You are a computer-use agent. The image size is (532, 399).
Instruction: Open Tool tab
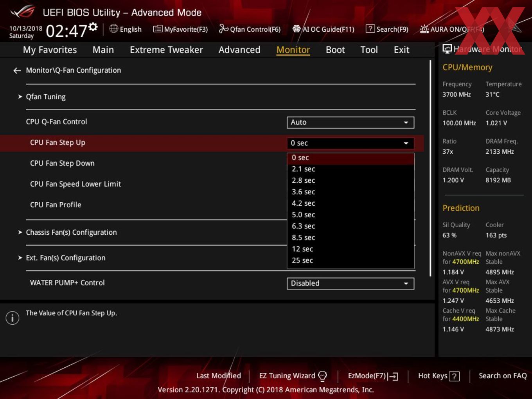[x=369, y=50]
